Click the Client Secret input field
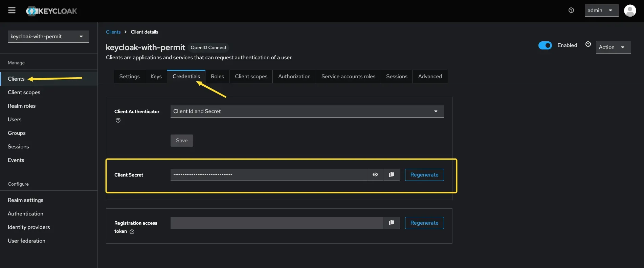Viewport: 644px width, 268px height. [268, 175]
